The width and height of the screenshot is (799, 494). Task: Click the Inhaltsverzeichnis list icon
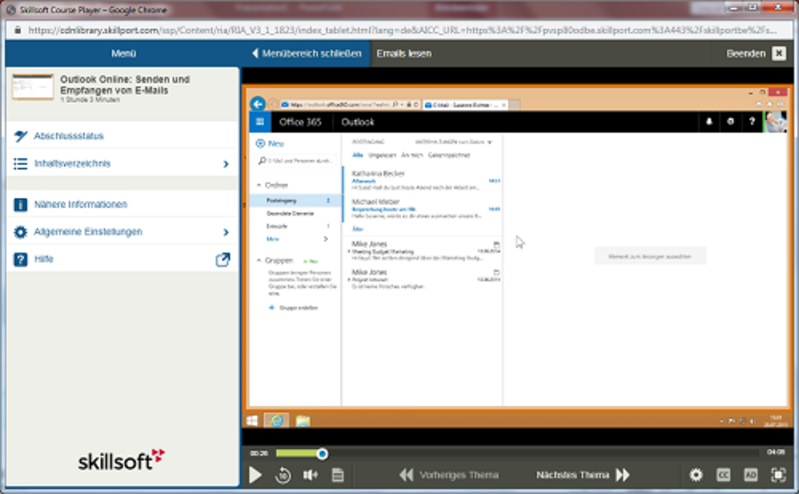pyautogui.click(x=20, y=164)
